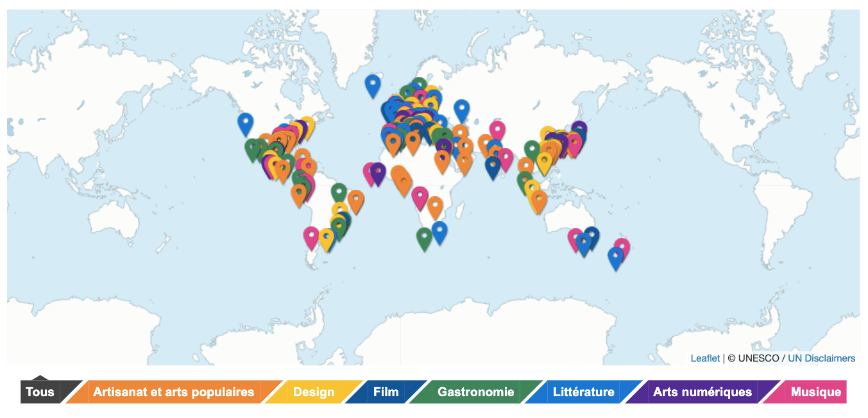Select the purple marker on West Africa's Atlantic coast
Screen dimensions: 868x418
click(x=378, y=174)
